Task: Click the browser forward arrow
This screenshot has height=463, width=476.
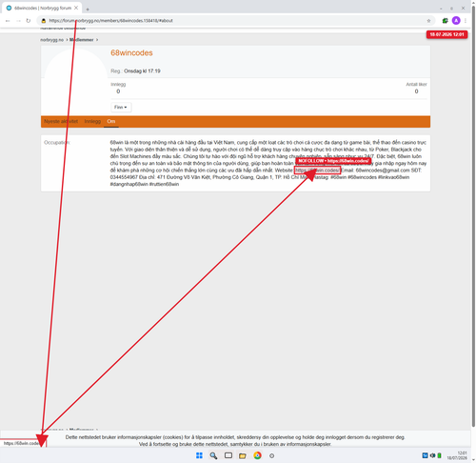Action: click(x=18, y=21)
